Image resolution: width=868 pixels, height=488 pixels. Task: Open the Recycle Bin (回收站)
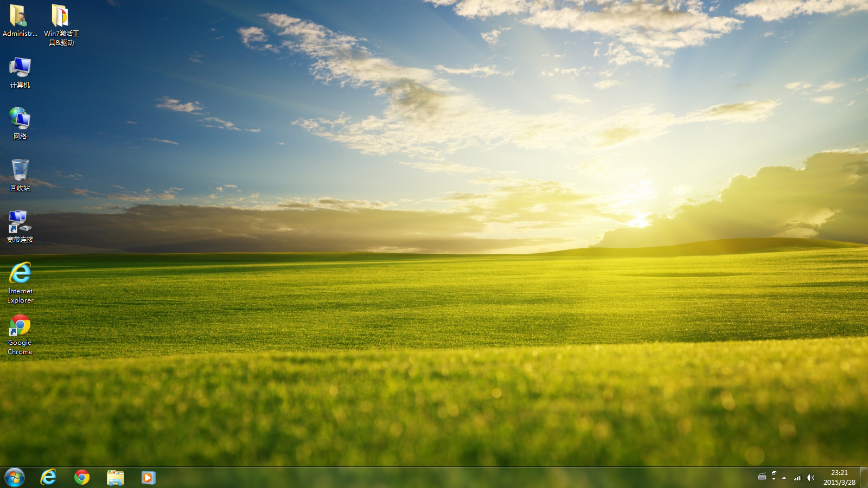point(20,169)
